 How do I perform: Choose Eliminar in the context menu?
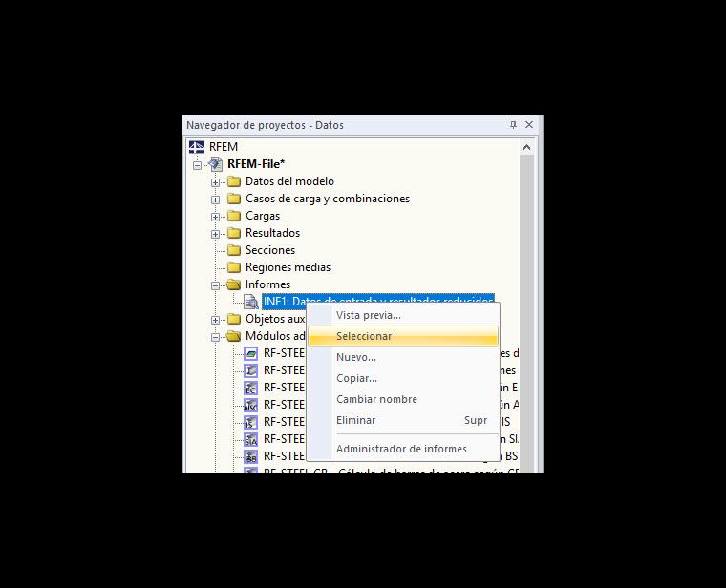tap(403, 420)
